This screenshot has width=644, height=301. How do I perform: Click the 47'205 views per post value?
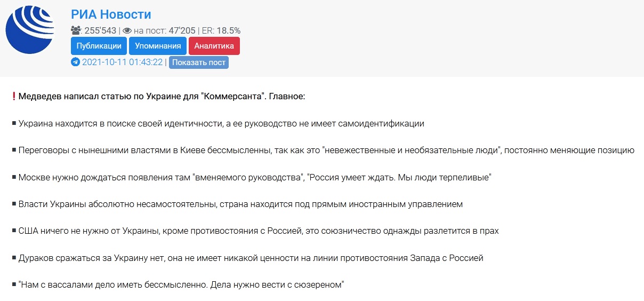pos(182,30)
